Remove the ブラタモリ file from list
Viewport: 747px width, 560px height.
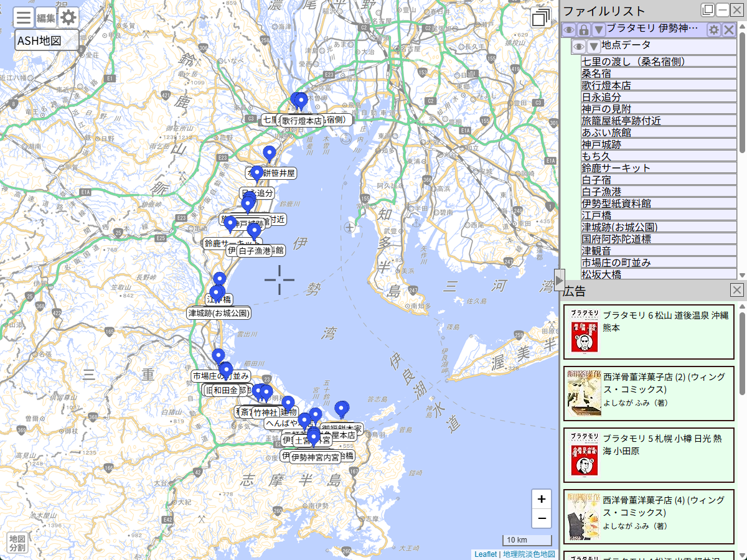728,30
